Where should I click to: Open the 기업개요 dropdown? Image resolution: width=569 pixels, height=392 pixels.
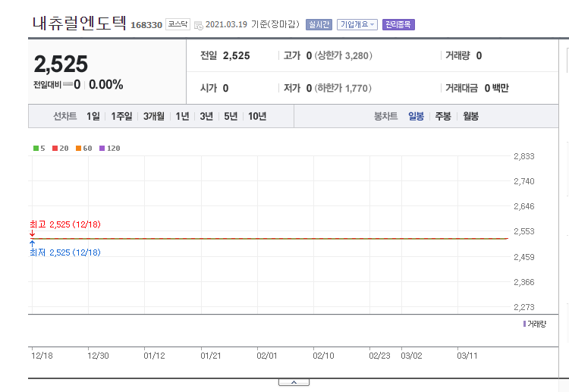pyautogui.click(x=357, y=25)
